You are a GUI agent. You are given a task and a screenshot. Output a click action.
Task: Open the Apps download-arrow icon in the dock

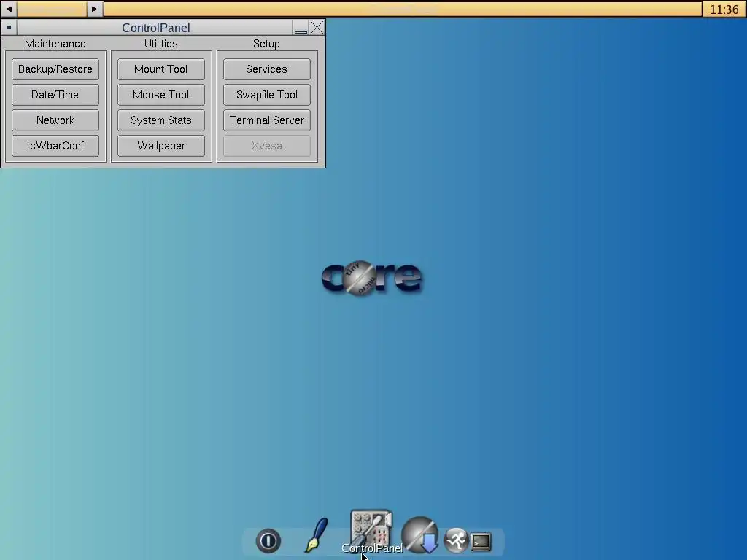click(x=419, y=535)
